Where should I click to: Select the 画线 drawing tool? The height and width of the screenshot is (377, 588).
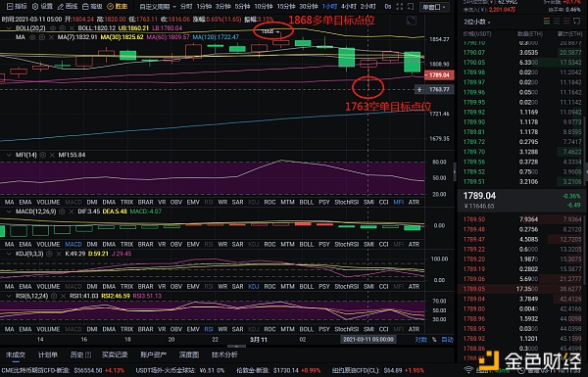[68, 7]
